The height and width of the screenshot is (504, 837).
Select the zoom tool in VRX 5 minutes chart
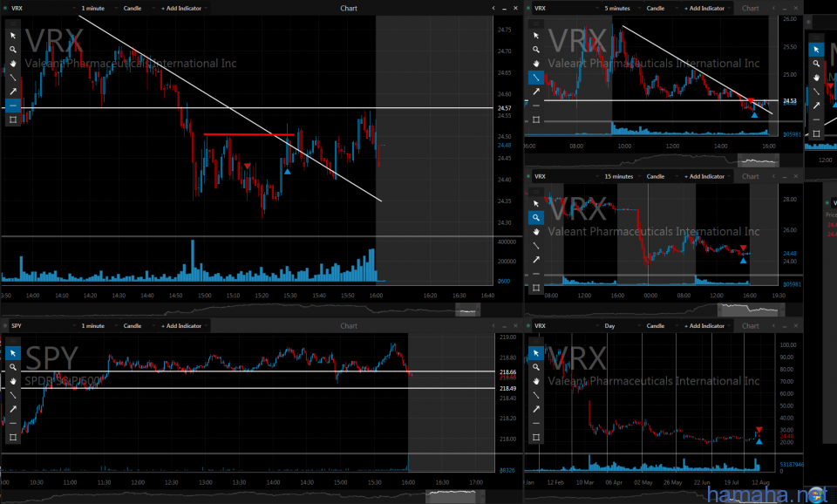536,49
